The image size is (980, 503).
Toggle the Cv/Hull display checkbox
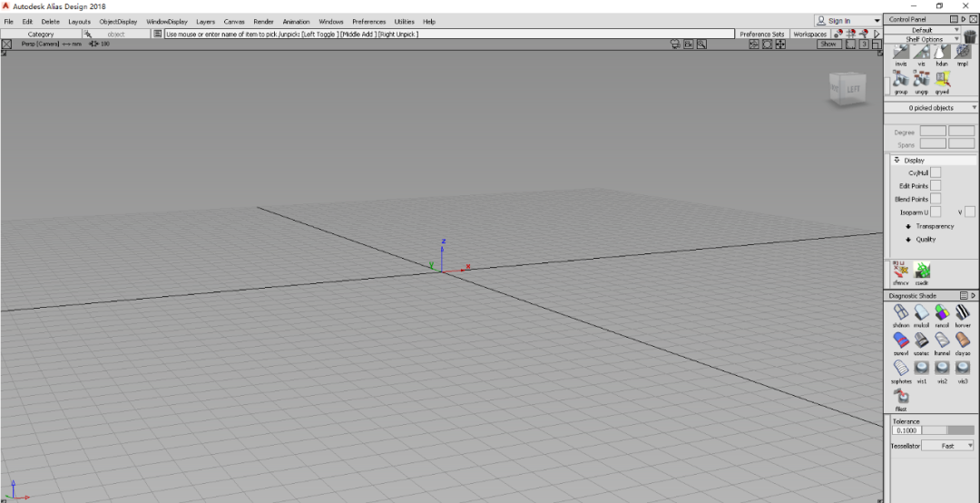tap(936, 173)
